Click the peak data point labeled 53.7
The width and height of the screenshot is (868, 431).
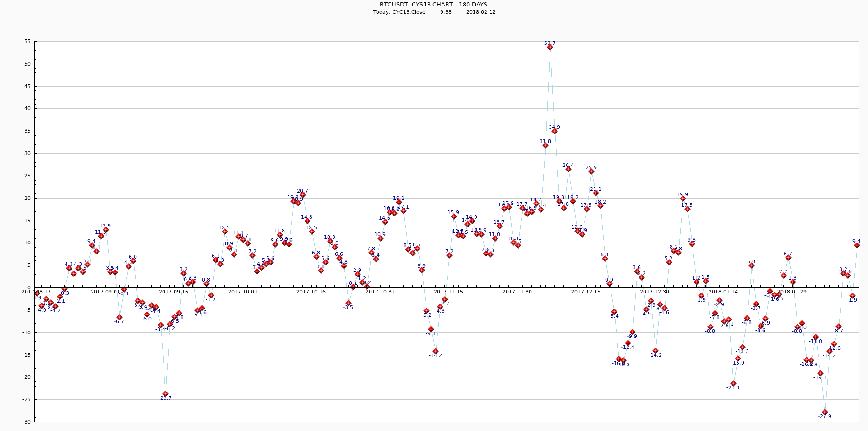(550, 47)
